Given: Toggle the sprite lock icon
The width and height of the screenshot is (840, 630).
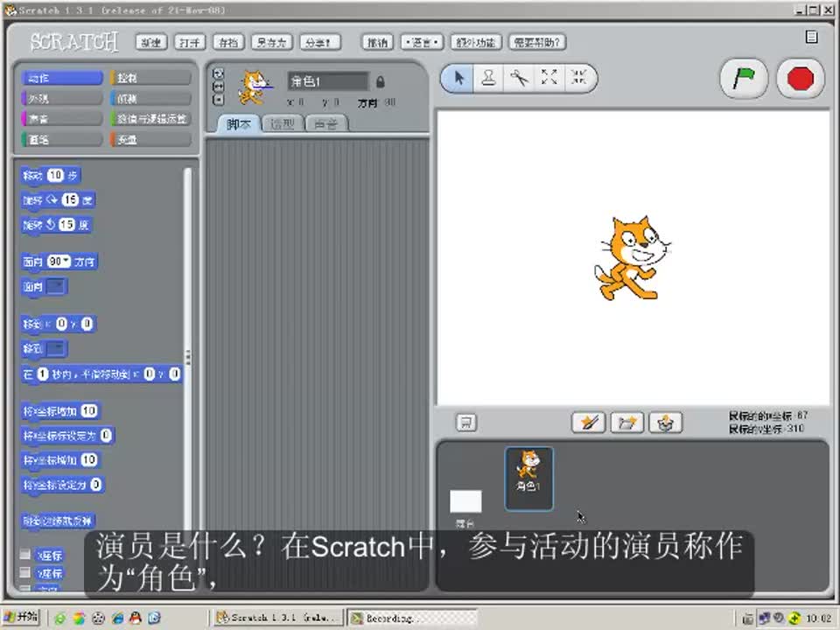Looking at the screenshot, I should coord(380,81).
